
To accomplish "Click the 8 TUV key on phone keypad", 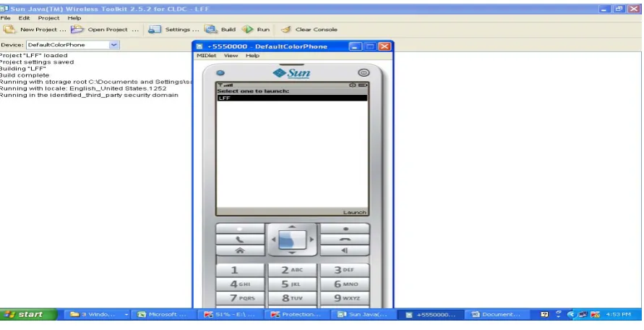I will 292,298.
